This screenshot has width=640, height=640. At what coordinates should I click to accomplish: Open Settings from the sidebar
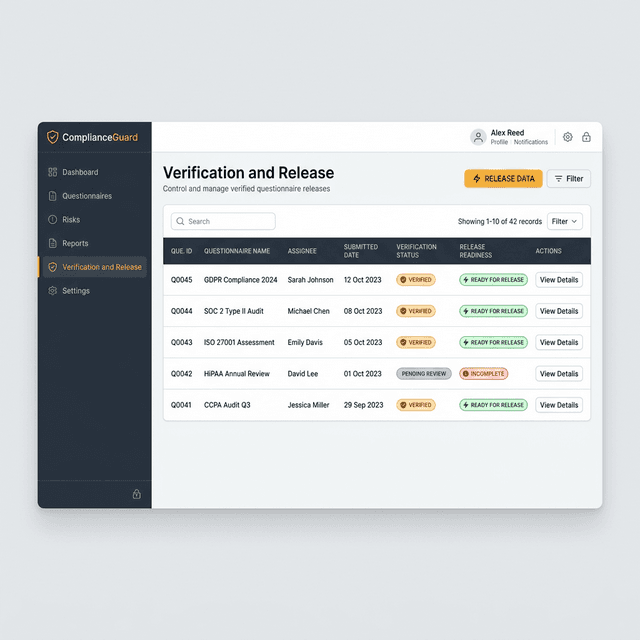[x=94, y=291]
